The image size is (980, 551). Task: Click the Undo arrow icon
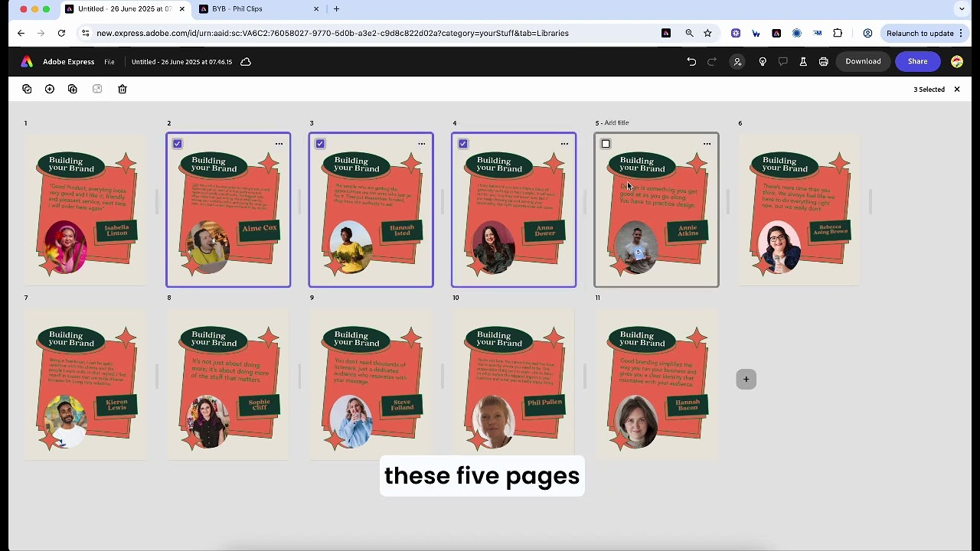click(x=691, y=62)
